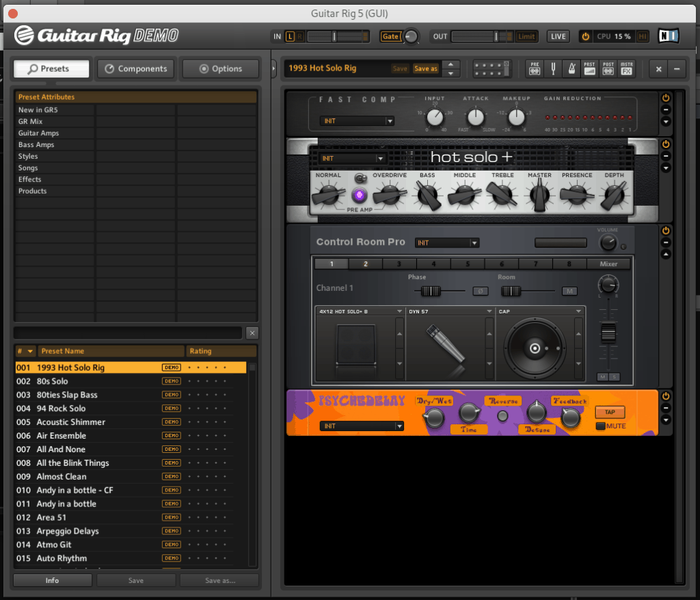Clear the rack with the X button
The height and width of the screenshot is (600, 700).
[x=658, y=69]
